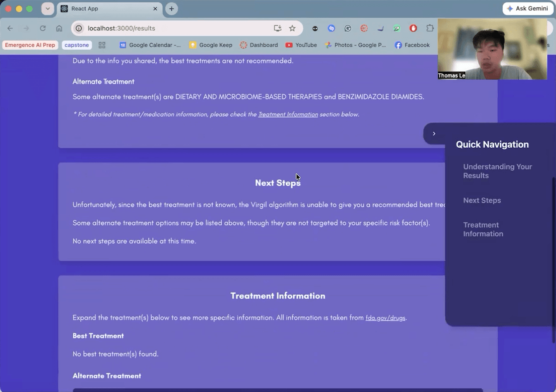Click 'No best treatment(s) found.' text

tap(116, 354)
